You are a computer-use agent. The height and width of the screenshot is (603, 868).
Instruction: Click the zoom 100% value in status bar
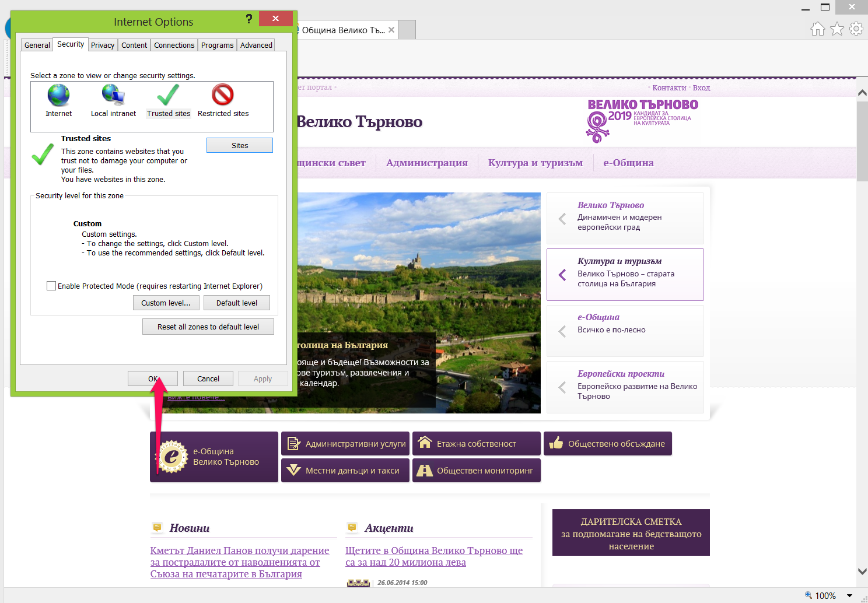click(x=825, y=595)
